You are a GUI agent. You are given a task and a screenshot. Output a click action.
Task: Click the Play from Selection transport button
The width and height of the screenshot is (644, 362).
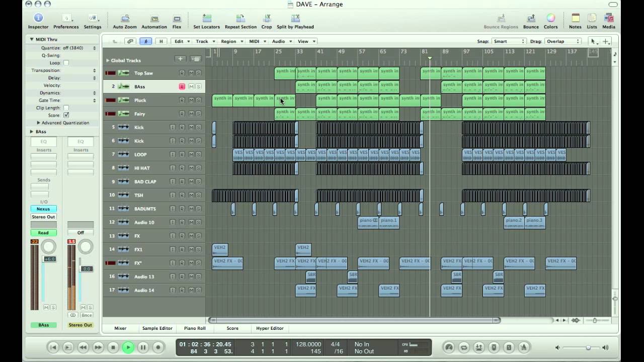tap(68, 347)
